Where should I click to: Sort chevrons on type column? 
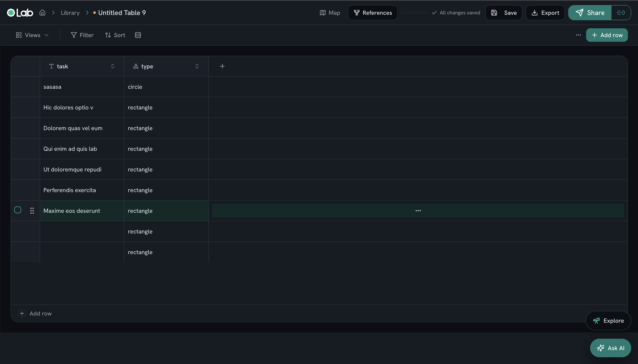tap(197, 66)
